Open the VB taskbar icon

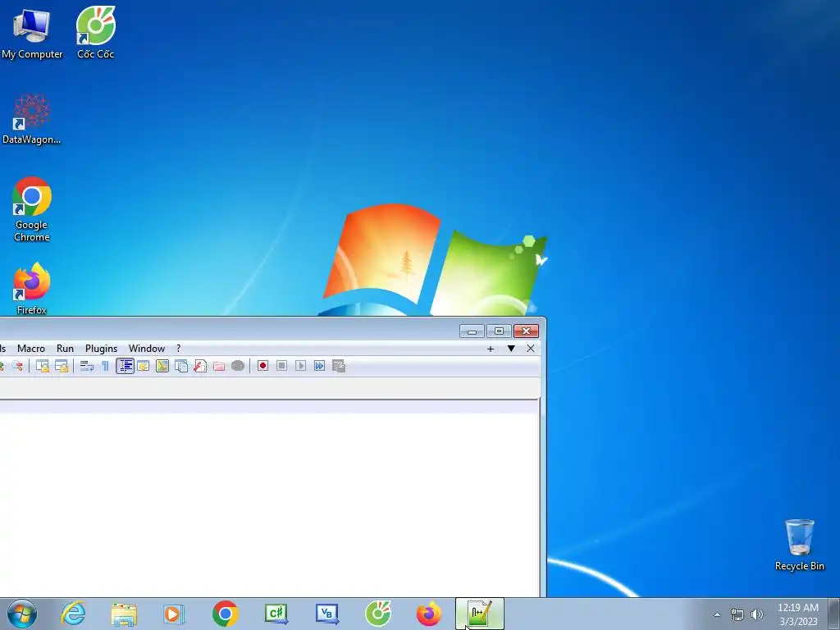(326, 614)
